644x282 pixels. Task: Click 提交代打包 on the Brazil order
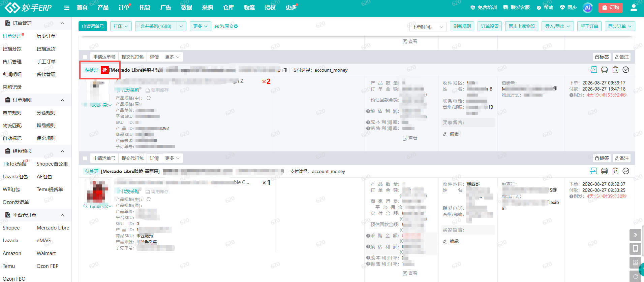[x=132, y=57]
